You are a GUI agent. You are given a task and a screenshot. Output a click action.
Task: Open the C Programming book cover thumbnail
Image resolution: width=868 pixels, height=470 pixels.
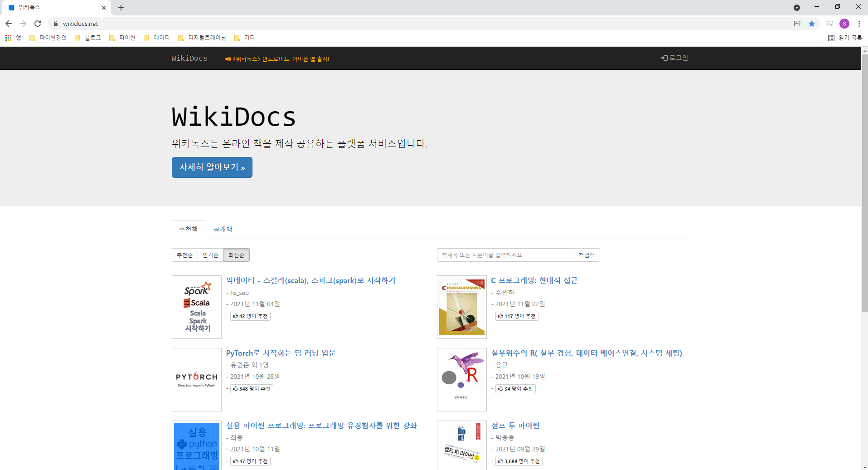462,307
